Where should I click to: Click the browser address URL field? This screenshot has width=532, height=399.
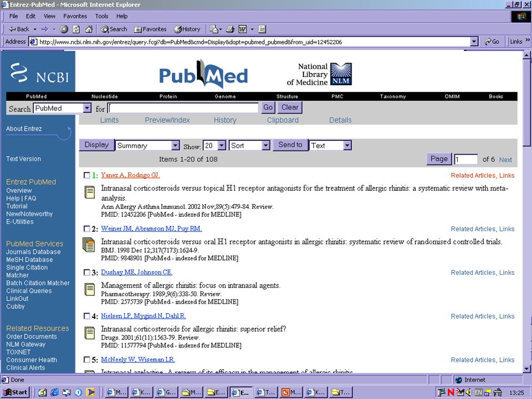[250, 42]
